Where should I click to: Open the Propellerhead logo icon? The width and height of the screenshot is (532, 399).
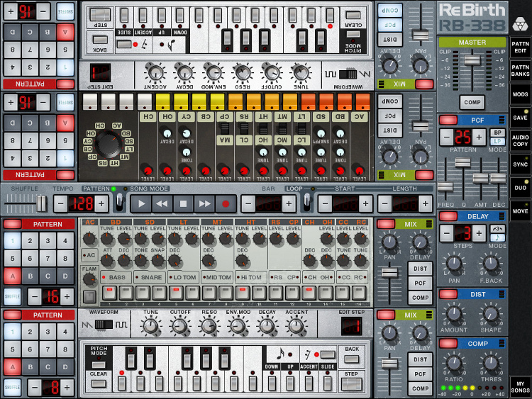pos(520,24)
